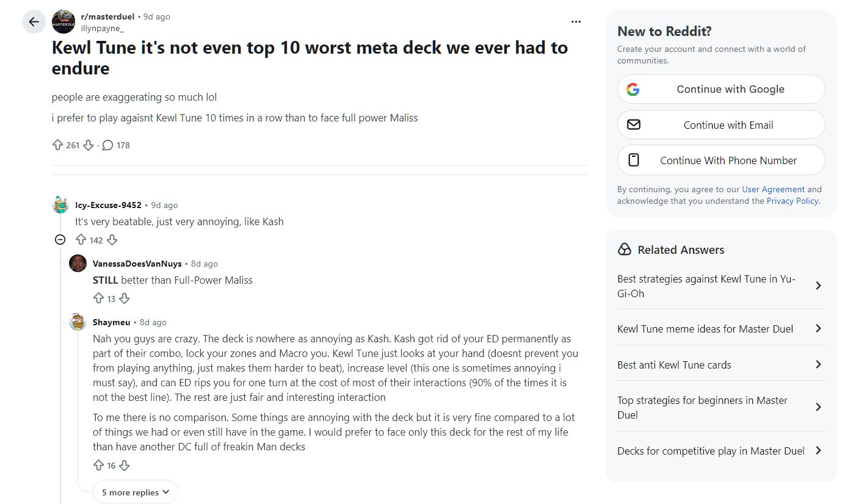The image size is (867, 504).
Task: Open the post options three-dot menu
Action: [x=576, y=22]
